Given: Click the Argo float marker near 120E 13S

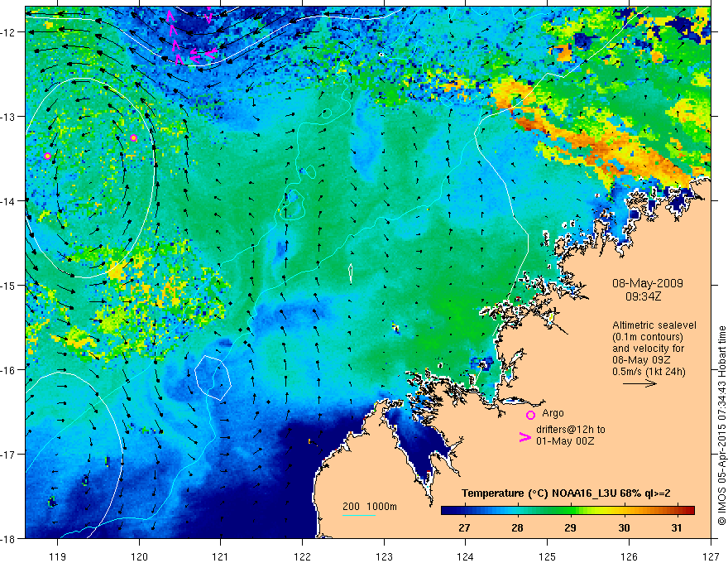Looking at the screenshot, I should [134, 138].
